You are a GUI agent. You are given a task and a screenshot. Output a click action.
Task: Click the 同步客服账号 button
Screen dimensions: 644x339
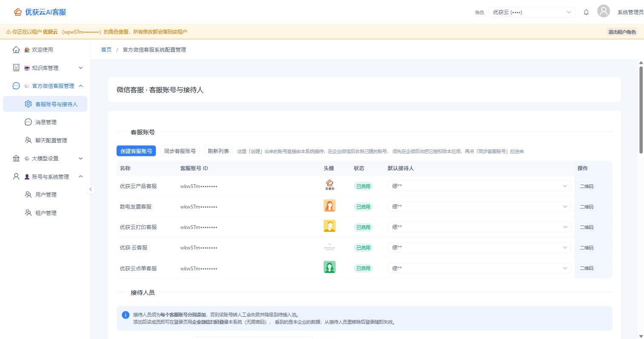(180, 151)
